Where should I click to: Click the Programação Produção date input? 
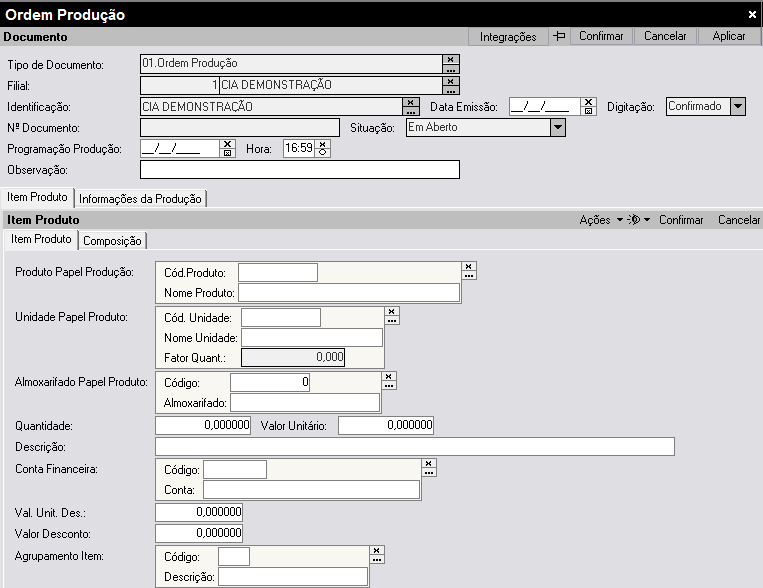pos(180,148)
